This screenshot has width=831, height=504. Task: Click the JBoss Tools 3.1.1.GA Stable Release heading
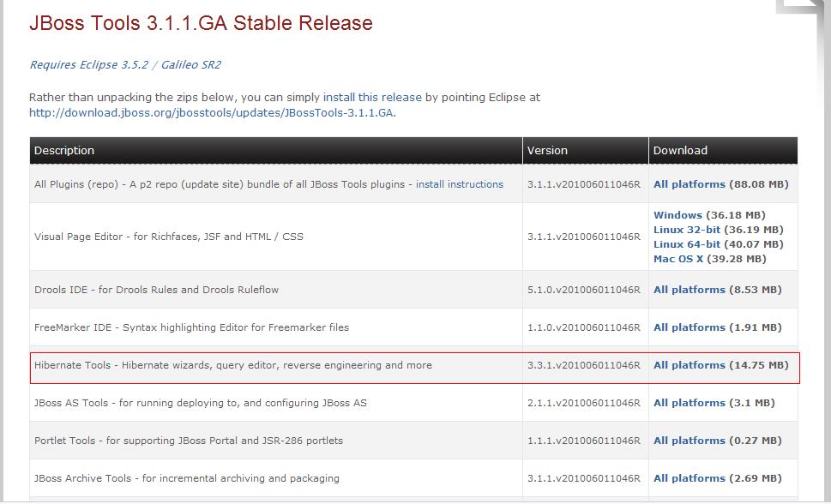(201, 23)
